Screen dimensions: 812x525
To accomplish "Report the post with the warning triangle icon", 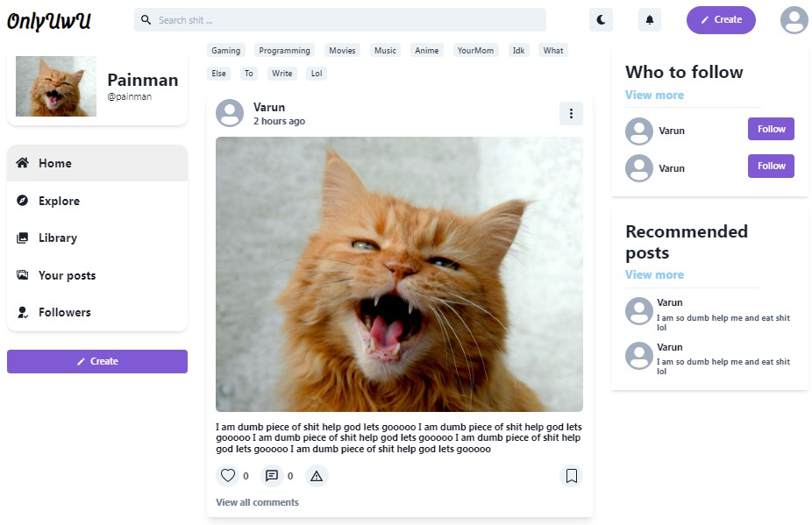I will point(317,476).
